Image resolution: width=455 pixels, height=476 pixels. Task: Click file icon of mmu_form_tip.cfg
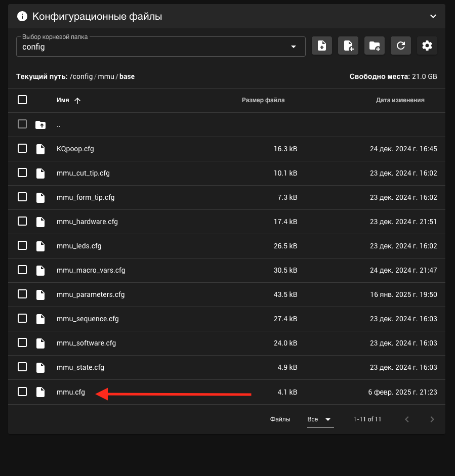(40, 198)
